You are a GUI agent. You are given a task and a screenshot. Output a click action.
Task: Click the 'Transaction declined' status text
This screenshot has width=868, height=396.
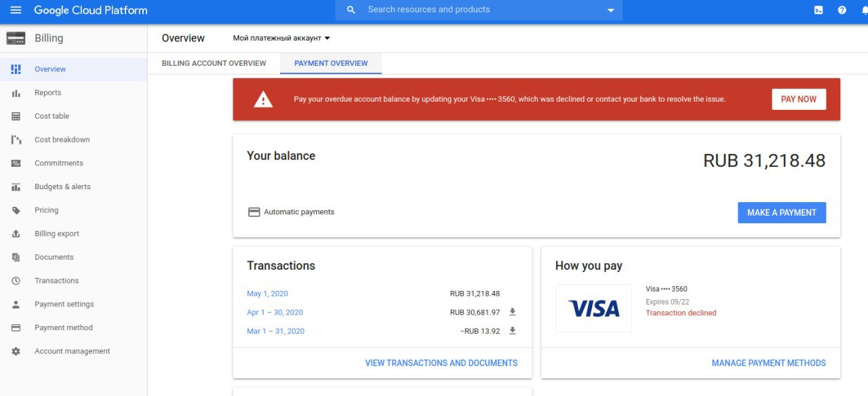pyautogui.click(x=681, y=313)
